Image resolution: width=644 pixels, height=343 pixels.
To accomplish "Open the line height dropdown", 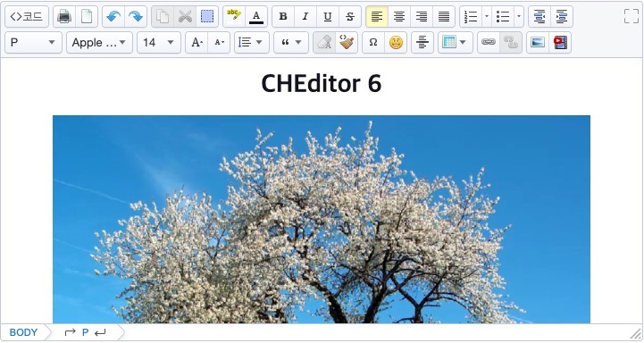I will (252, 42).
